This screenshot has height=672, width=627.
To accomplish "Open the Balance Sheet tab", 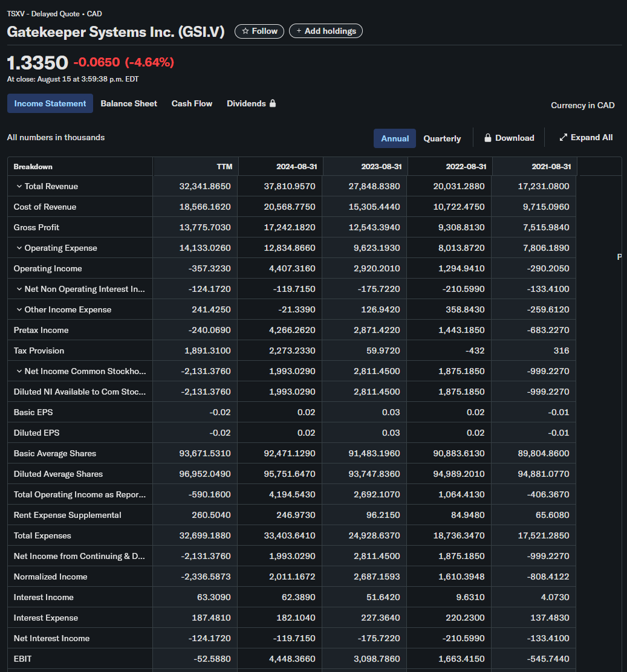I will (129, 103).
